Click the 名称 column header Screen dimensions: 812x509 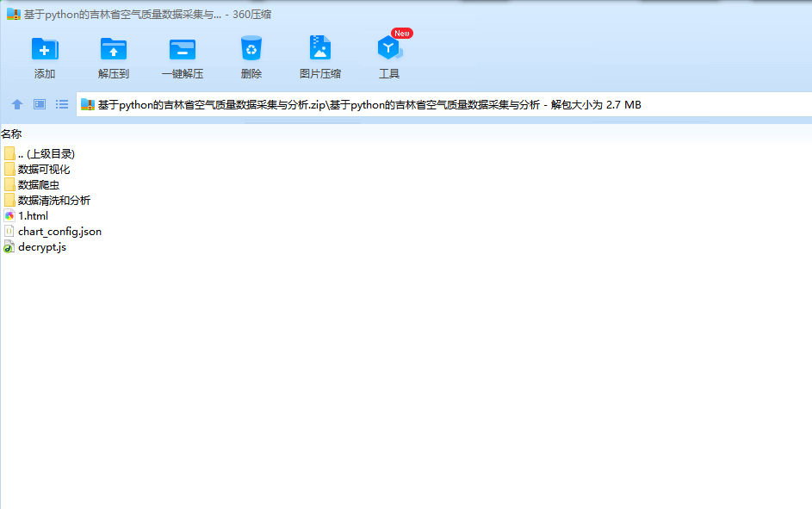[x=11, y=134]
